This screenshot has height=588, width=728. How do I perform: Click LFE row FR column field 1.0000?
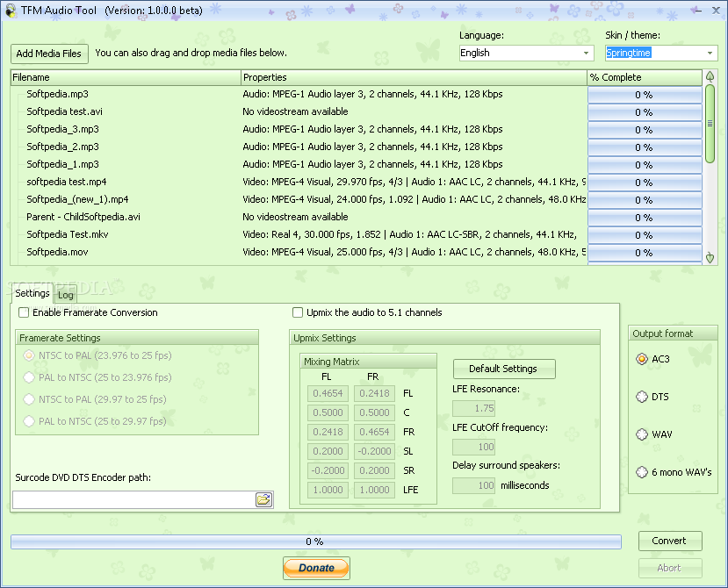[x=374, y=490]
